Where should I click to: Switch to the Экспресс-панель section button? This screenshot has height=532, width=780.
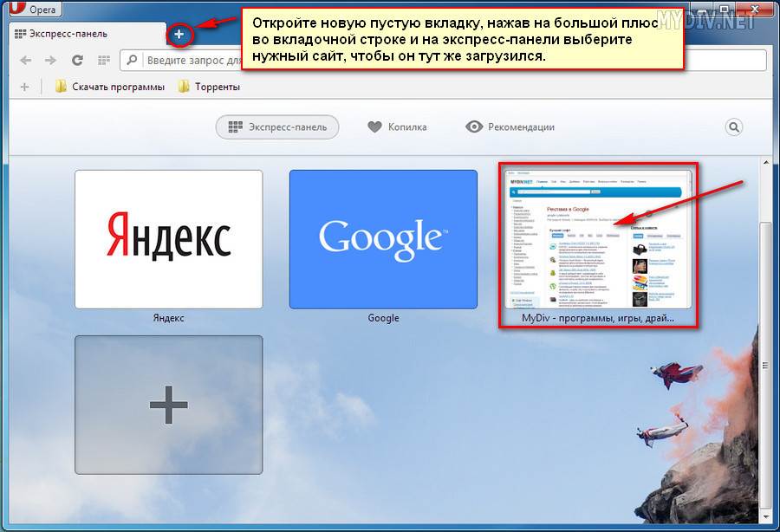[277, 127]
